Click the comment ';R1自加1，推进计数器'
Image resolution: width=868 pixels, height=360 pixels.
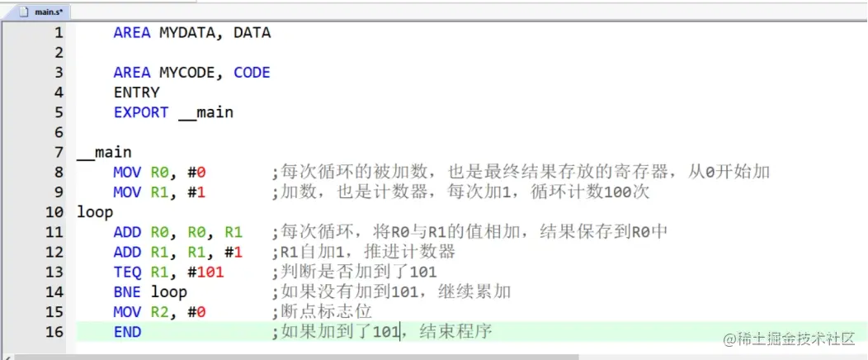(x=363, y=252)
